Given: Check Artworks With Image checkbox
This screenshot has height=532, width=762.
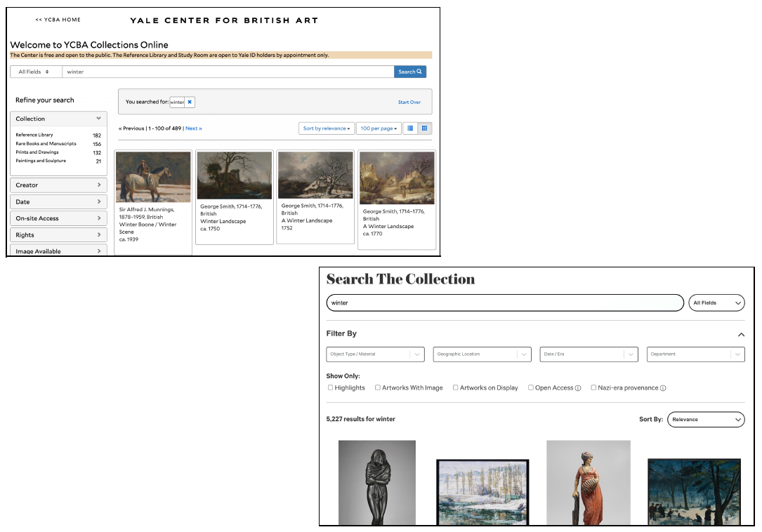Looking at the screenshot, I should [x=378, y=387].
